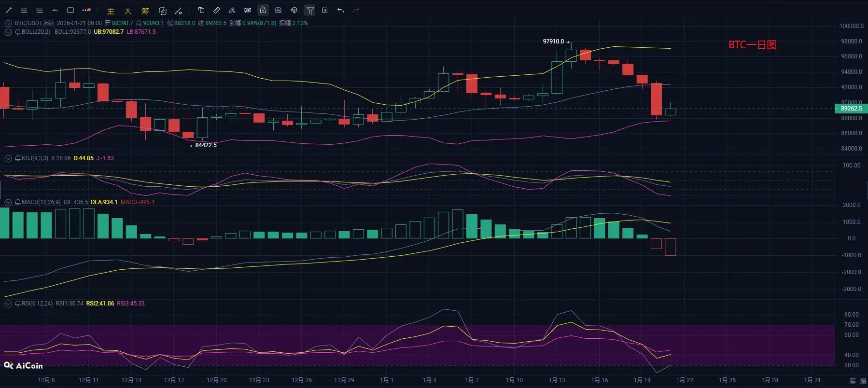This screenshot has height=388, width=868.
Task: Click the 大 large-order indicator button
Action: 128,11
